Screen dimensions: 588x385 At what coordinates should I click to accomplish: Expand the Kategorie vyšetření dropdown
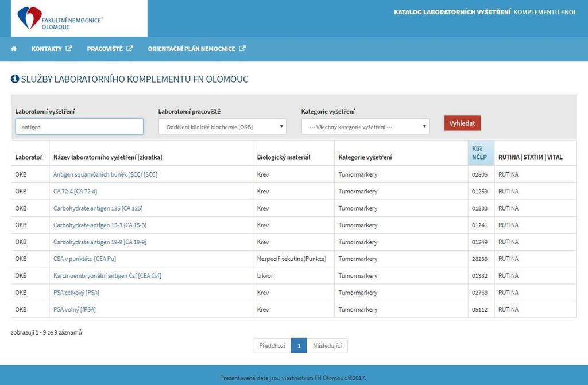point(365,127)
